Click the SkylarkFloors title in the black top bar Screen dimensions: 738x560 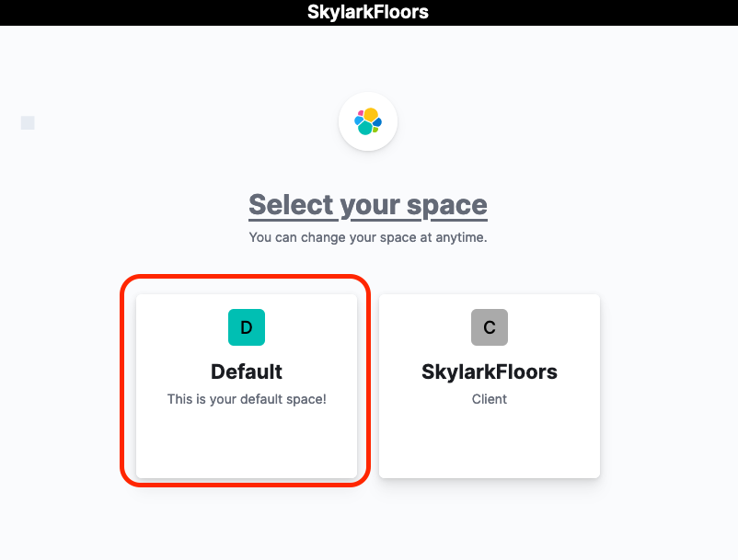coord(368,12)
